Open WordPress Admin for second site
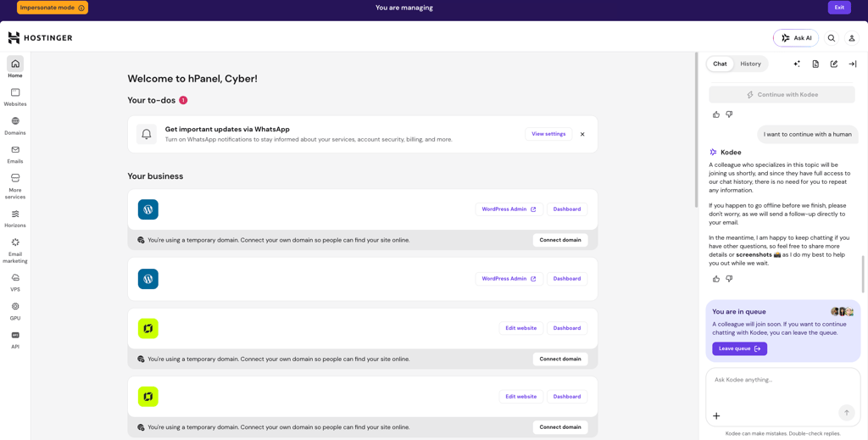This screenshot has height=440, width=868. coord(509,279)
